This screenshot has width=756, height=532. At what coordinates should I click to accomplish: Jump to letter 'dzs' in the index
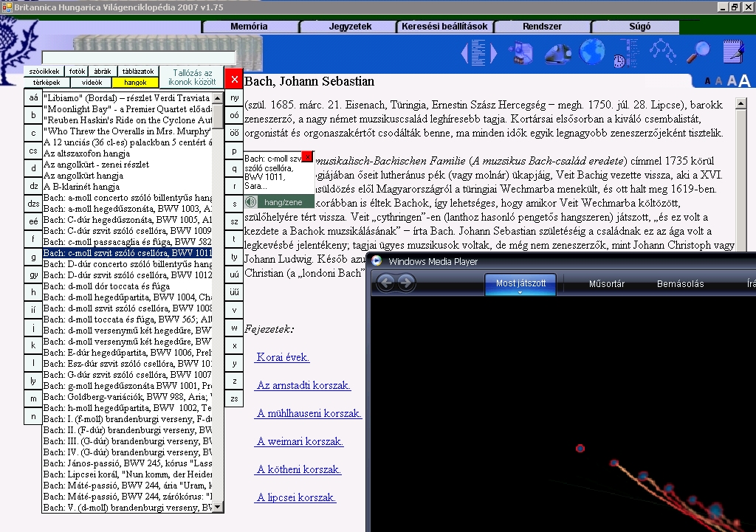tap(33, 204)
